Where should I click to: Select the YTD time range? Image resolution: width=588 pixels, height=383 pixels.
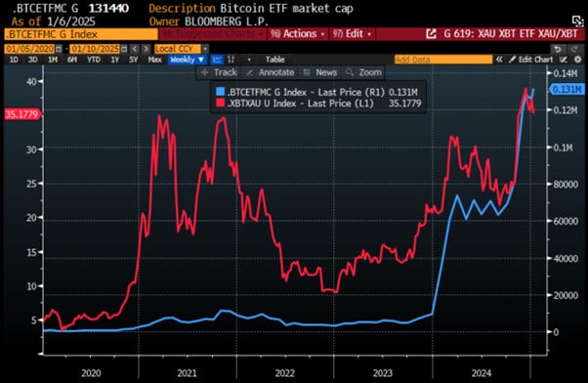(94, 60)
